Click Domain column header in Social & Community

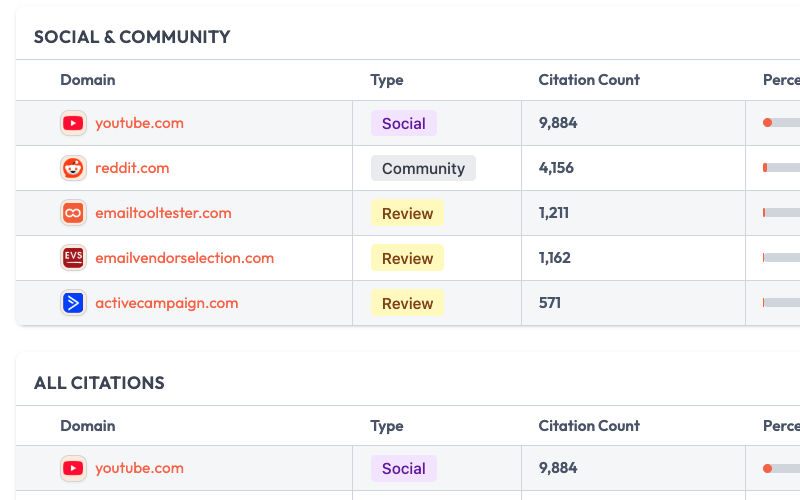[x=88, y=80]
